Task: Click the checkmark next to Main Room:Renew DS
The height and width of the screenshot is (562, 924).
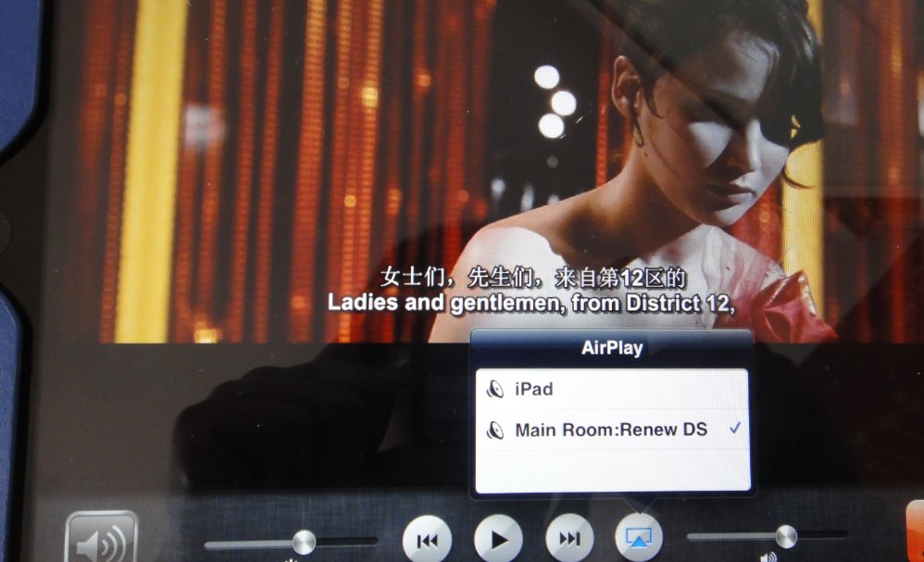Action: (x=735, y=429)
